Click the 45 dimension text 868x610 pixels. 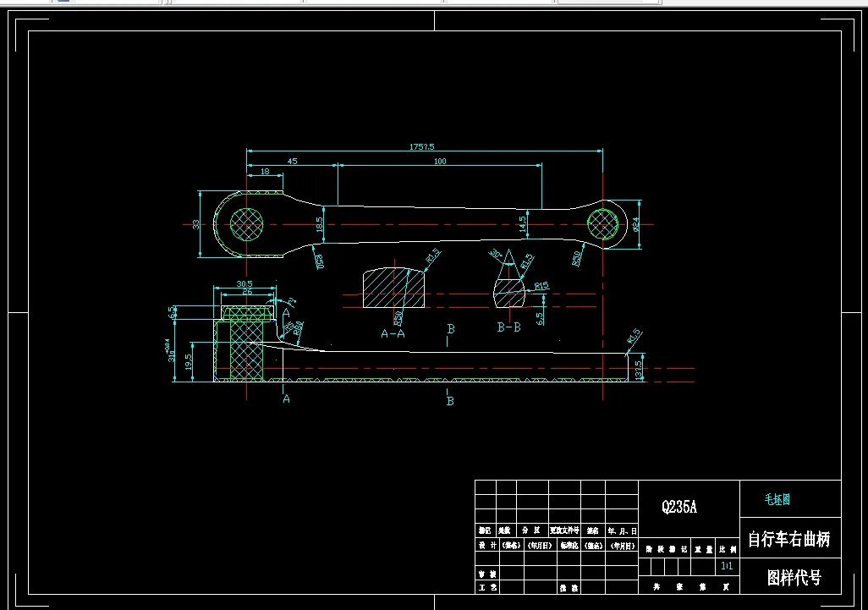pyautogui.click(x=292, y=161)
